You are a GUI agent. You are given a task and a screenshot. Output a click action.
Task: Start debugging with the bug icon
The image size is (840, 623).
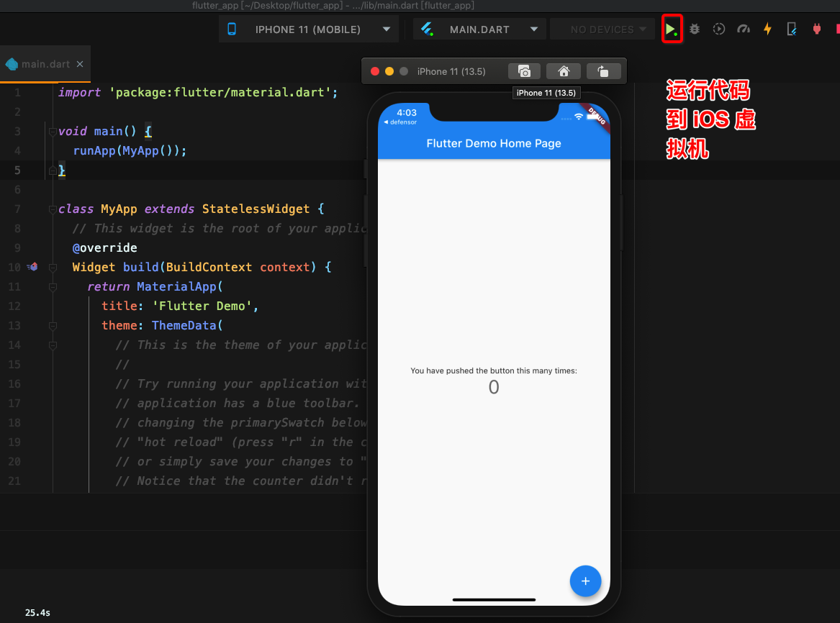coord(695,29)
